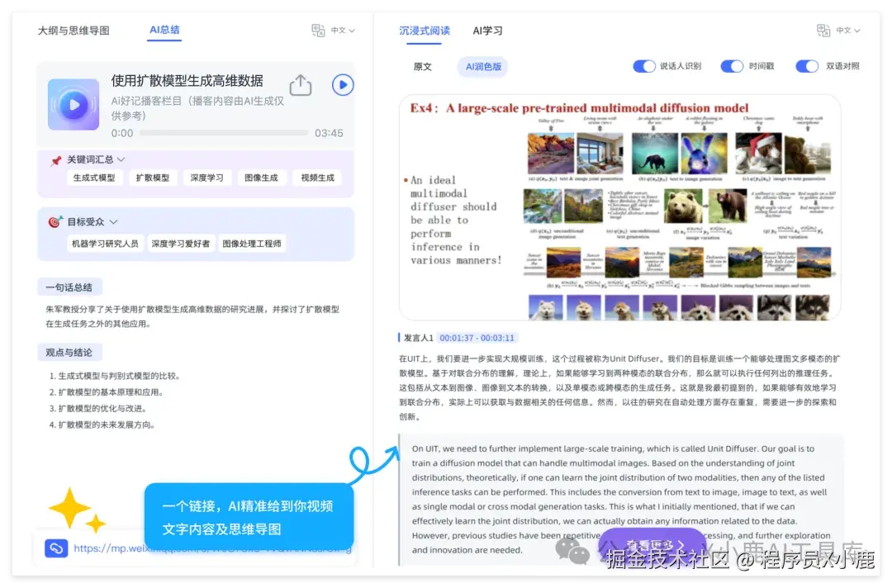Click the translation icon on right panel header
The width and height of the screenshot is (892, 588).
[x=823, y=30]
